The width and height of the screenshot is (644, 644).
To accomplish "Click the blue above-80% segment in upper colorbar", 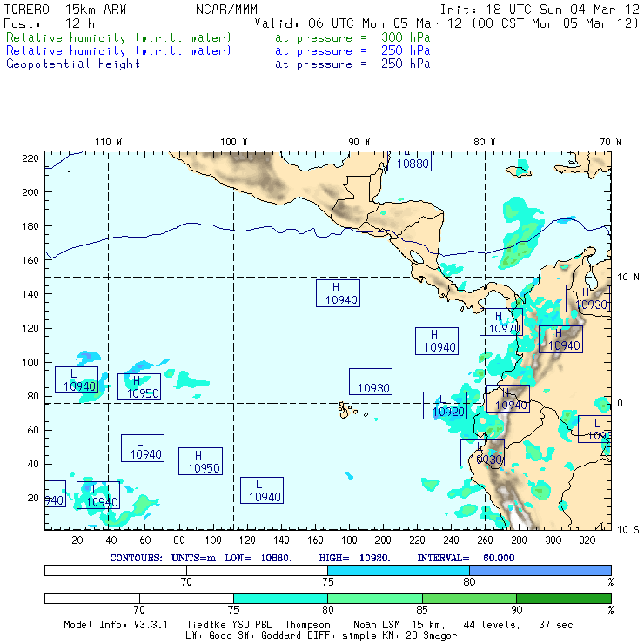I will (x=540, y=570).
